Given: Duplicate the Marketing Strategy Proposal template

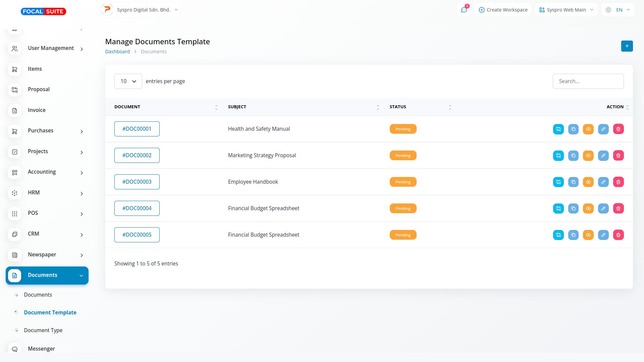Looking at the screenshot, I should point(573,156).
